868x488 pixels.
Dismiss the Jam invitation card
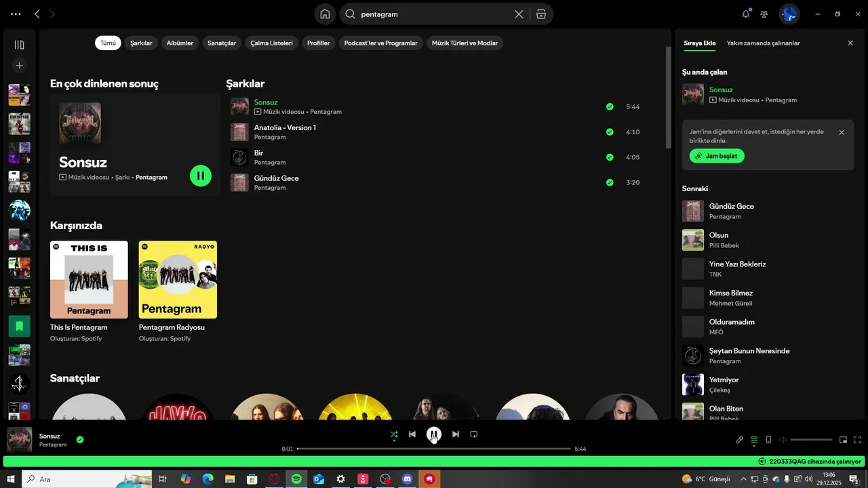[842, 132]
